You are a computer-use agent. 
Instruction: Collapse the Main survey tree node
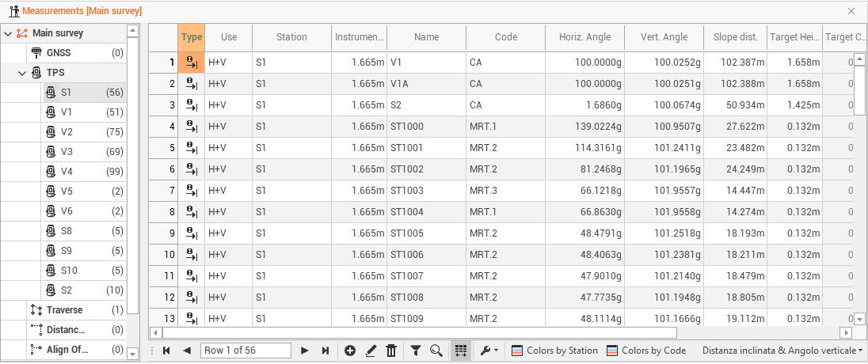(8, 34)
